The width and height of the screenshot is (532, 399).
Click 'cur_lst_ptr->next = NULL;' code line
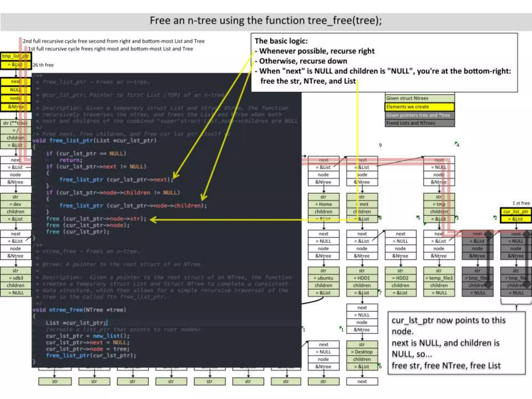click(x=88, y=342)
